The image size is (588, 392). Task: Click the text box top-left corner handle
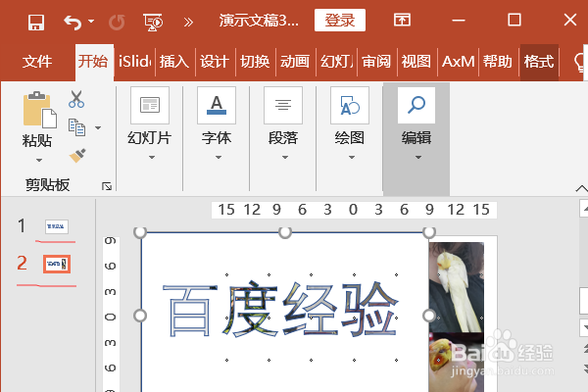point(140,232)
